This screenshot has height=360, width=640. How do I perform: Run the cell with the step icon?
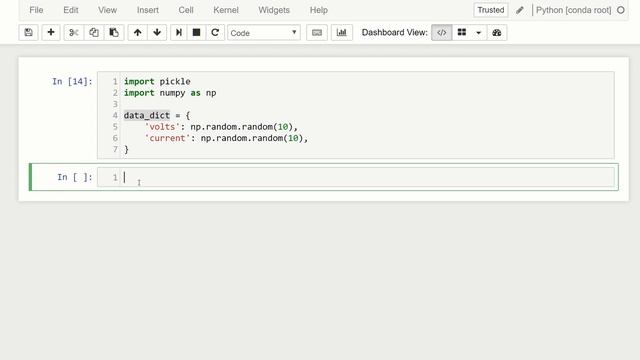pos(179,33)
